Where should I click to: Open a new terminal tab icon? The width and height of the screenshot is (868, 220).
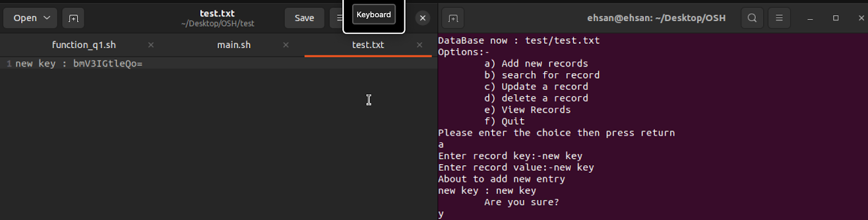click(453, 18)
